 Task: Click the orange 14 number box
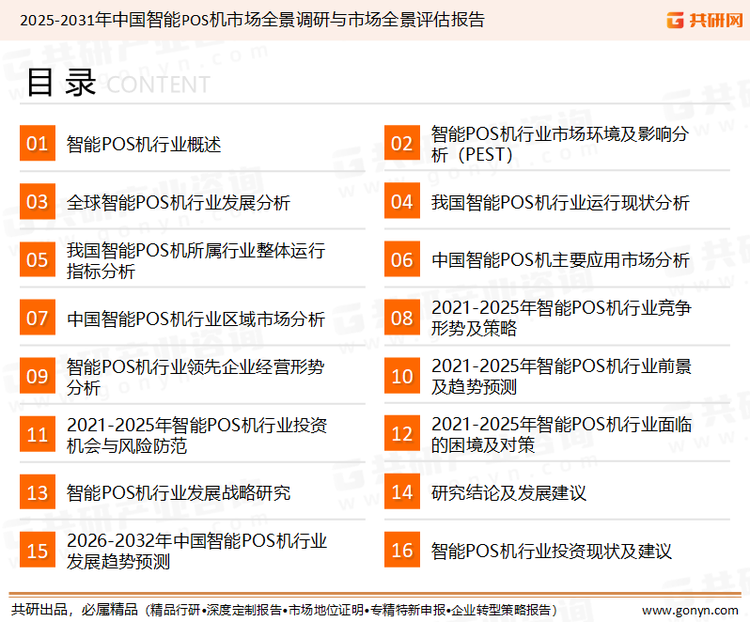(402, 492)
